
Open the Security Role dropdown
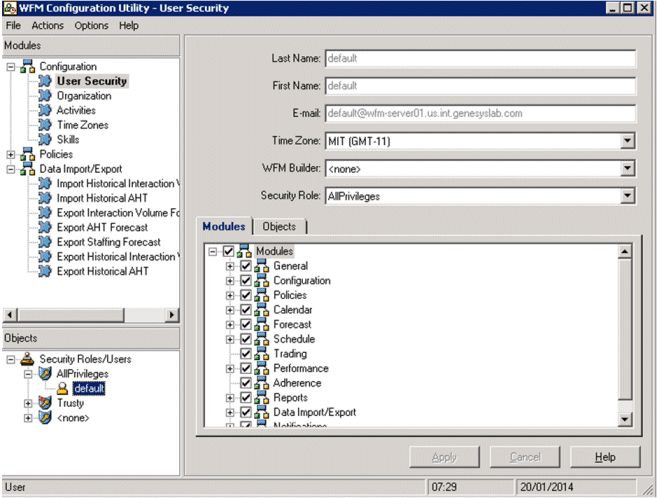pyautogui.click(x=627, y=197)
